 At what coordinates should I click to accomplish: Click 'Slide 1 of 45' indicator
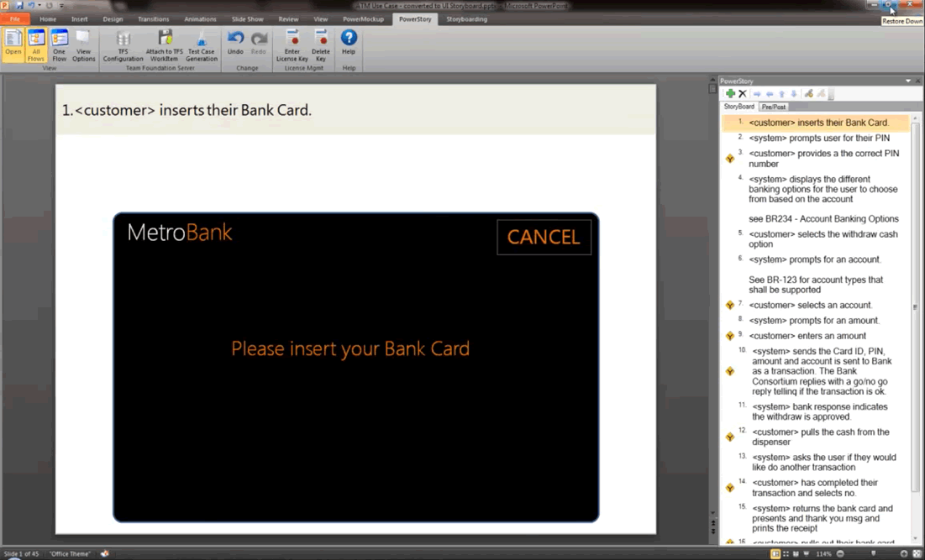[x=21, y=554]
